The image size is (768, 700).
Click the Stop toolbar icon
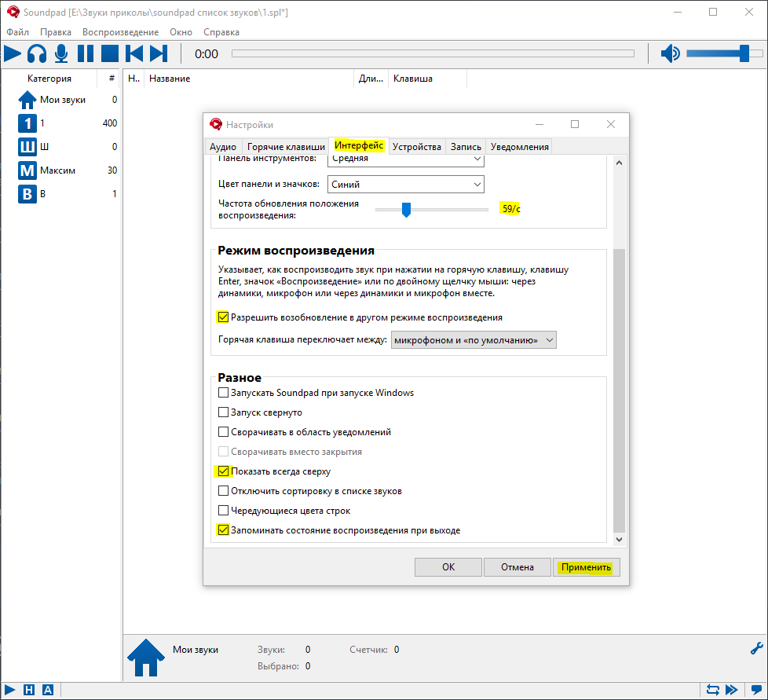[x=110, y=53]
